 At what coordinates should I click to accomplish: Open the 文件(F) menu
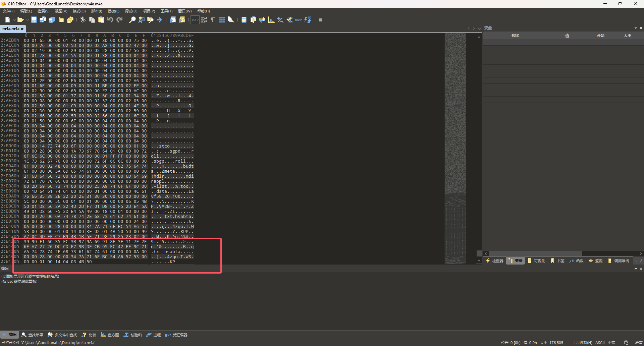(x=9, y=11)
